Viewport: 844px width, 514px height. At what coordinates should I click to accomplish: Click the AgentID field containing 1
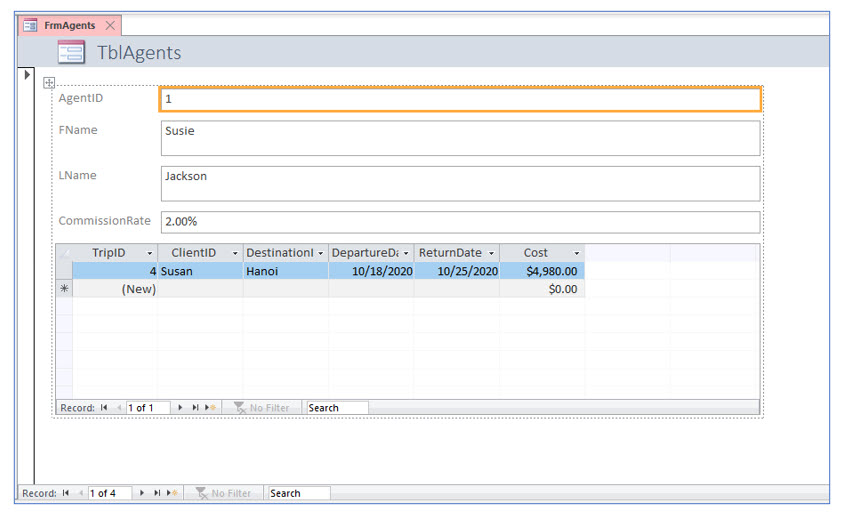460,99
